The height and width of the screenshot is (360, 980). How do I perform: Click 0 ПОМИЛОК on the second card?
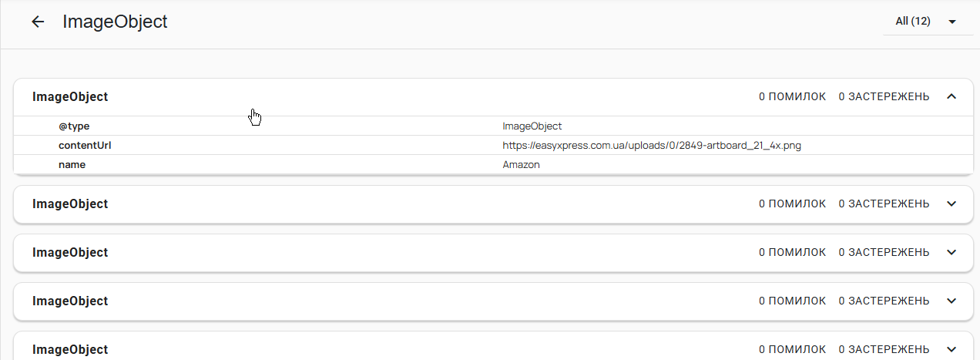(x=792, y=204)
